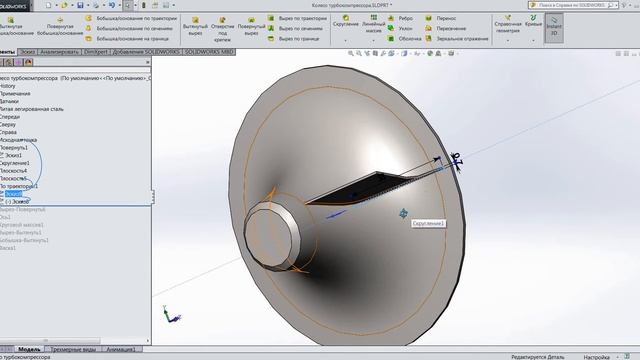This screenshot has height=360, width=640.
Task: Click the Open file icon
Action: 64,5
